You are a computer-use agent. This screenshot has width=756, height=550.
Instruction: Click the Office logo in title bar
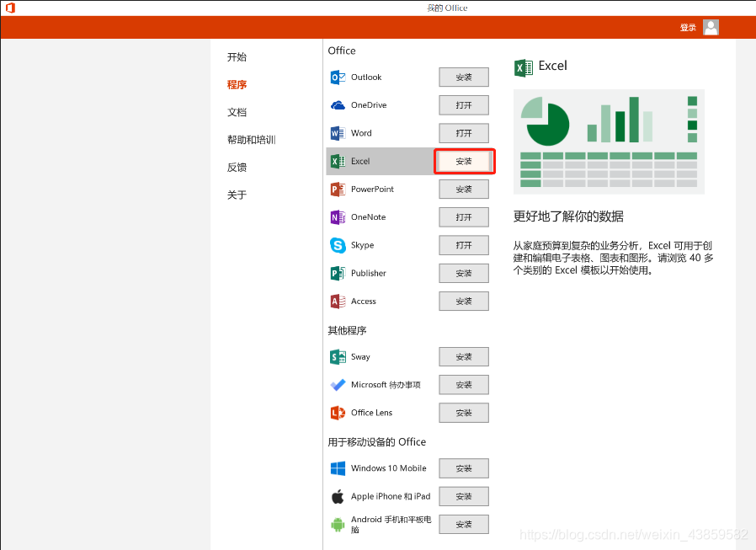coord(10,8)
